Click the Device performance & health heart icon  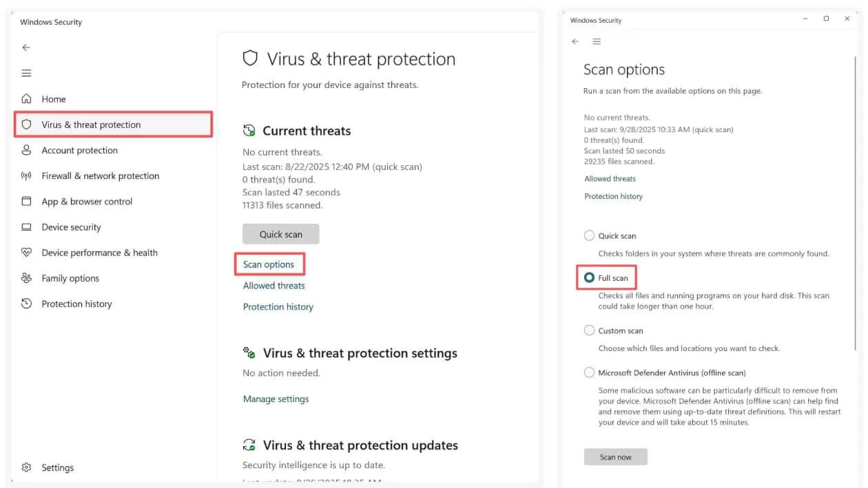[27, 253]
